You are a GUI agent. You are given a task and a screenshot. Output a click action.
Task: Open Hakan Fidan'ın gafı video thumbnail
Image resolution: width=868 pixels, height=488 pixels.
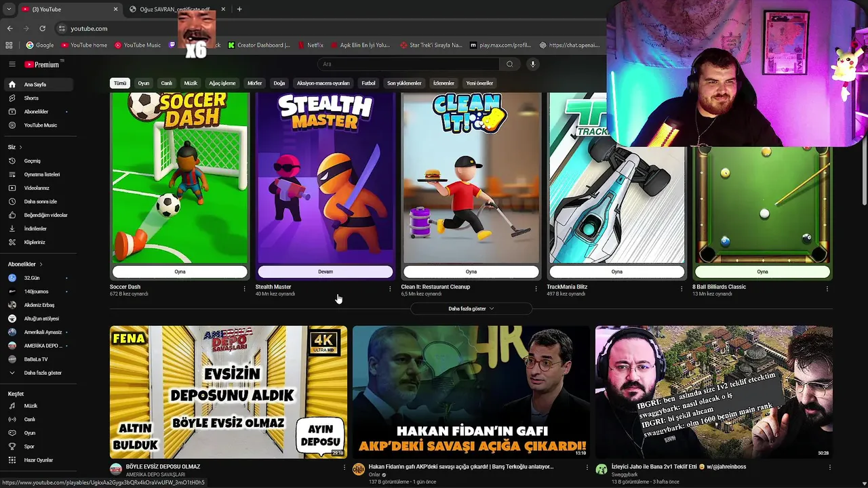click(x=471, y=392)
